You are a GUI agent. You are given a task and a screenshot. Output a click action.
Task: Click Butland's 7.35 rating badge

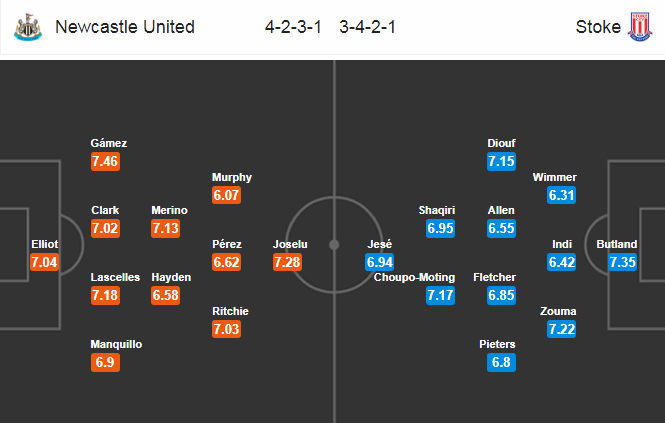click(x=623, y=262)
